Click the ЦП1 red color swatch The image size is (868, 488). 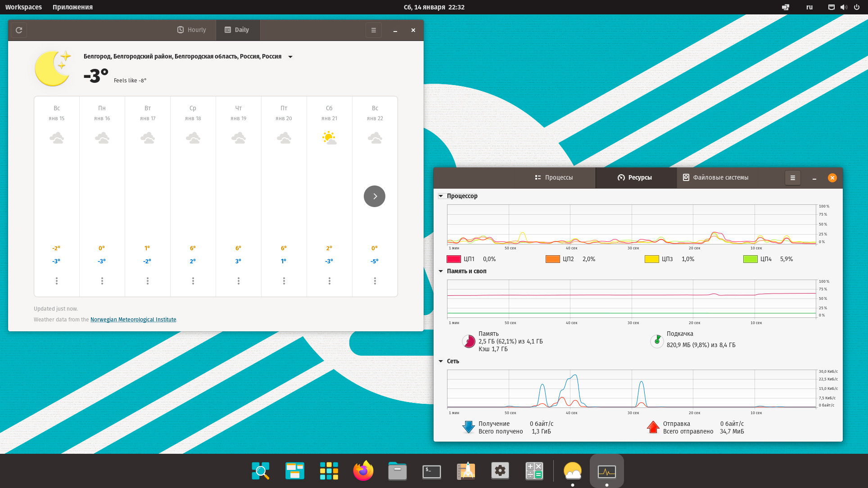click(x=453, y=259)
